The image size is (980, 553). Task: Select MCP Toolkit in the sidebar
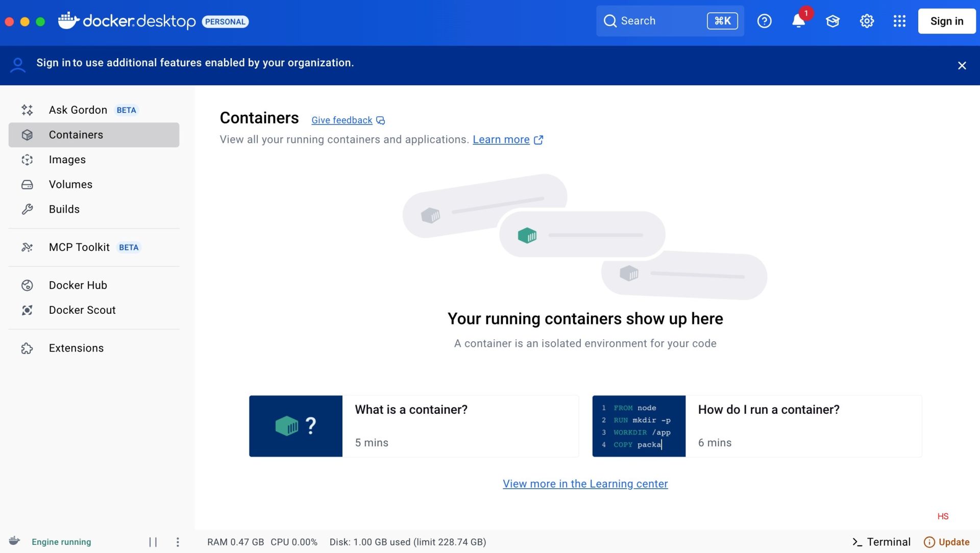(94, 247)
